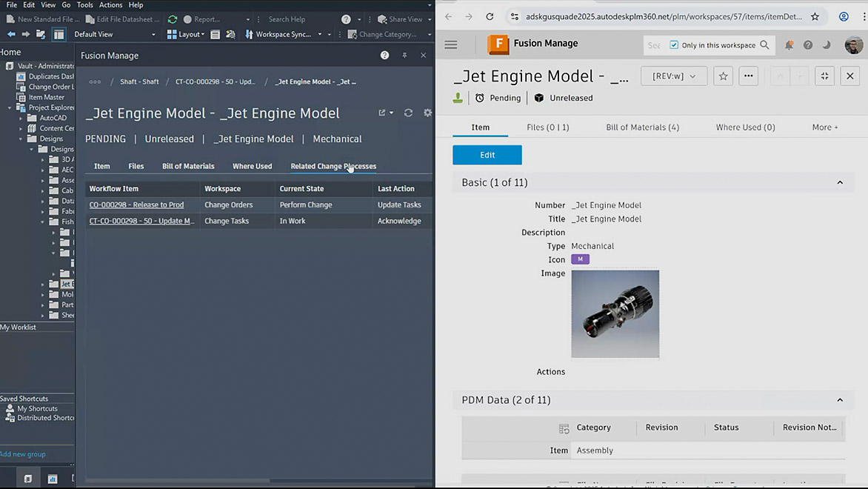Open My Shortcuts under Saved Shortcuts

(x=37, y=409)
